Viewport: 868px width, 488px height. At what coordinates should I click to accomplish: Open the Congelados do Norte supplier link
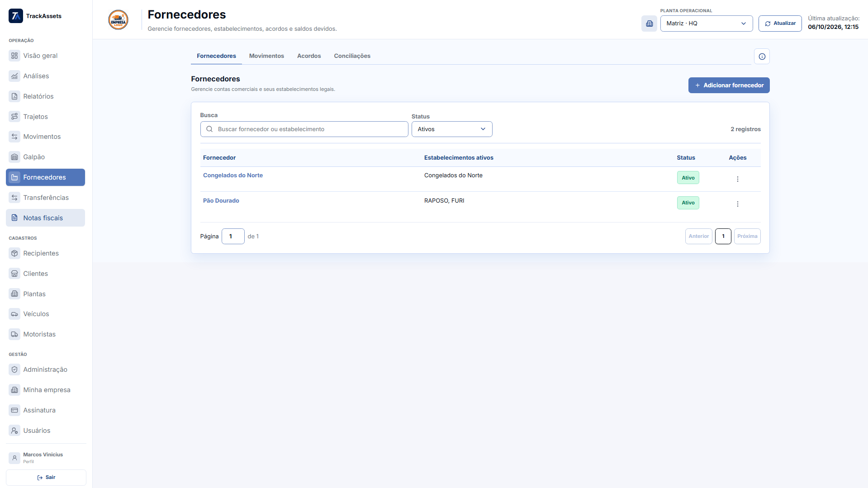coord(232,175)
